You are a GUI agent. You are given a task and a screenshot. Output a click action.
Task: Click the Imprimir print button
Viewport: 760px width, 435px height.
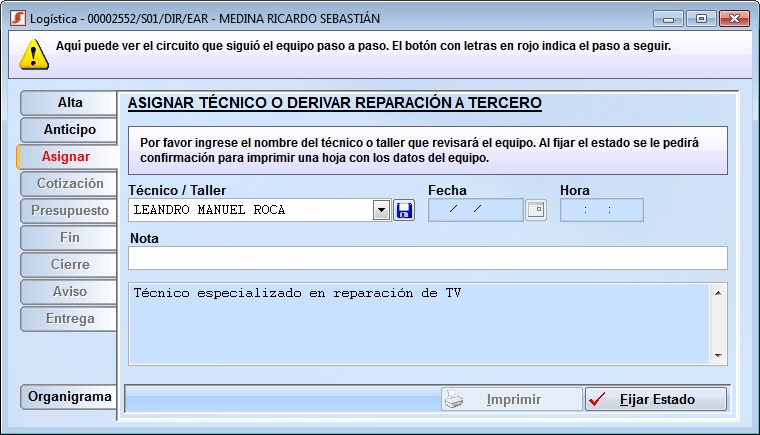pos(511,399)
